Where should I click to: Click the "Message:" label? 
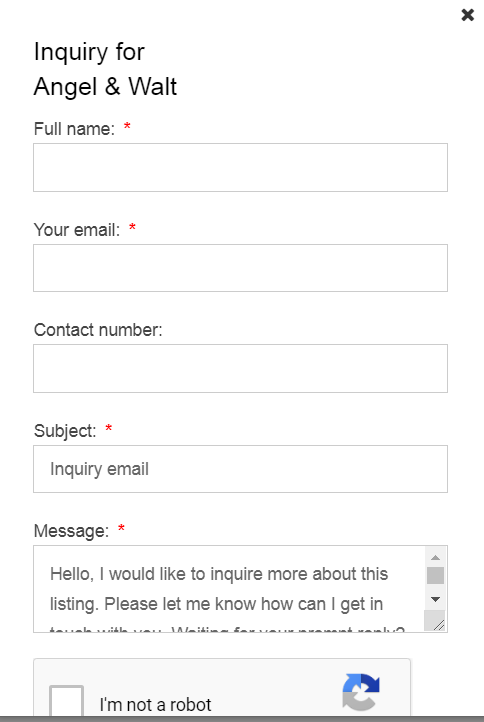pos(71,531)
